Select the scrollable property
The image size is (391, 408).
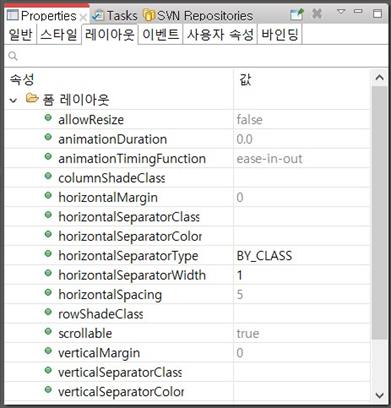coord(85,333)
